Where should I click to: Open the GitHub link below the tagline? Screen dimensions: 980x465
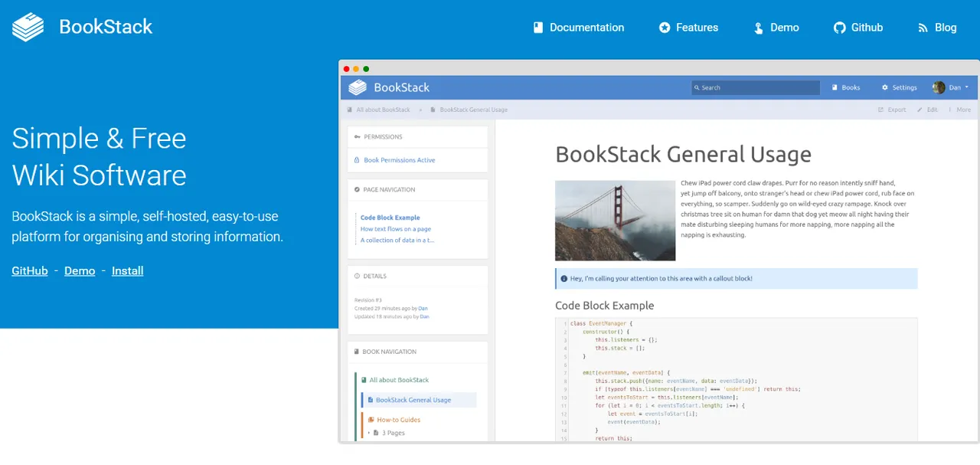coord(30,270)
